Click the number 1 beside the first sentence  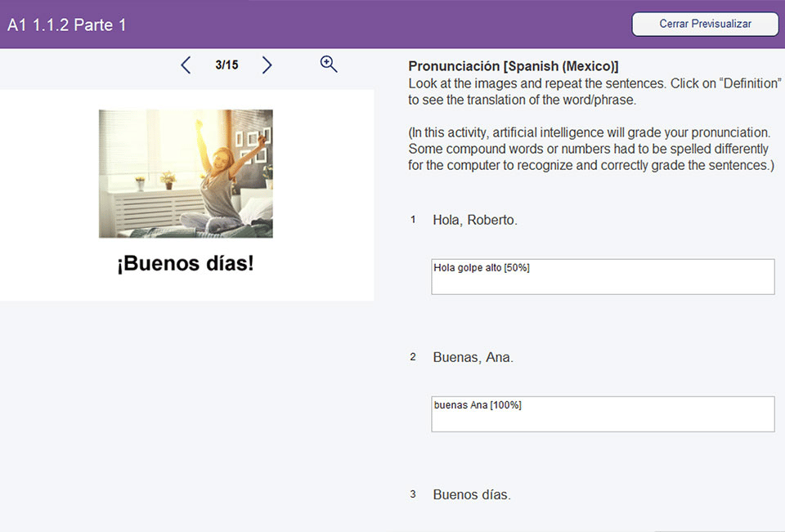(413, 219)
